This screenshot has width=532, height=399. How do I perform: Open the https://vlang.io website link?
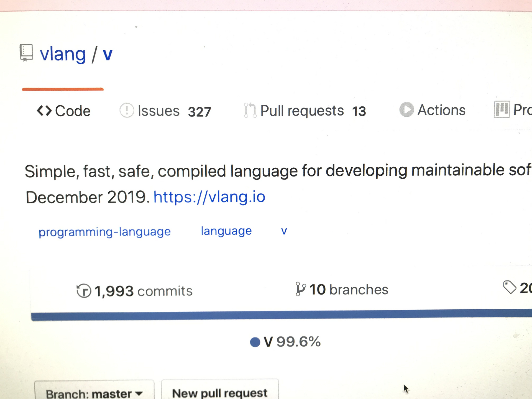pyautogui.click(x=209, y=197)
